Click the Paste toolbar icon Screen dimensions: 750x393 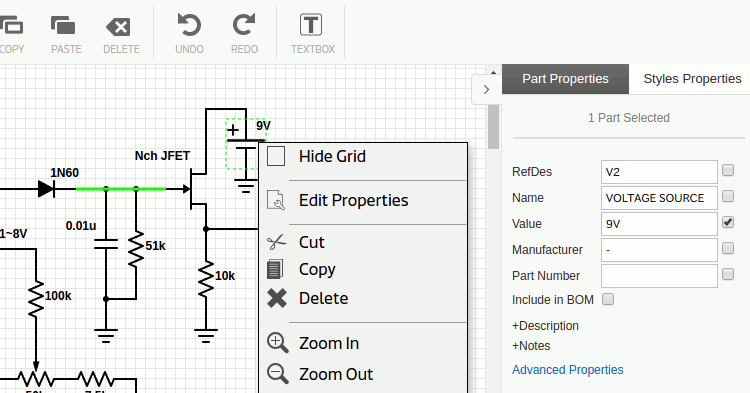point(63,25)
